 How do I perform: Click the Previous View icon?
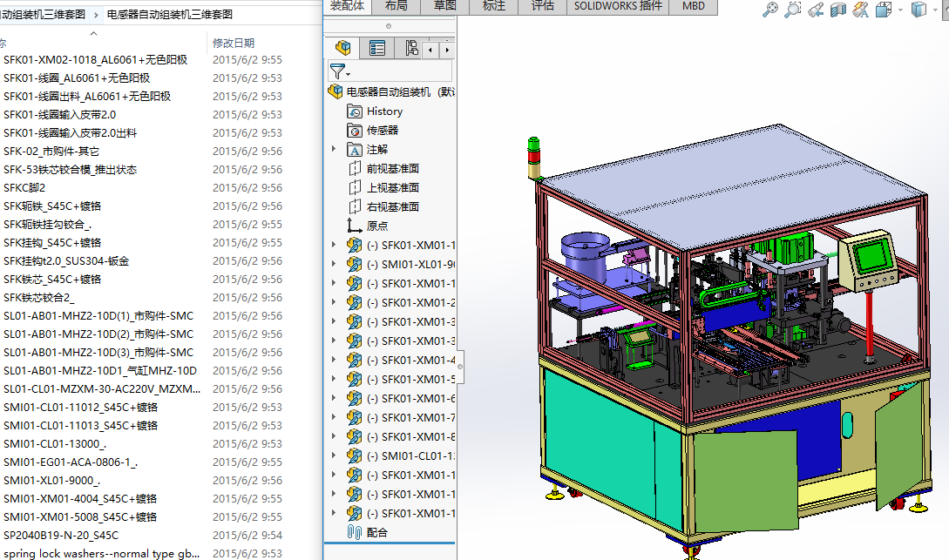point(815,10)
